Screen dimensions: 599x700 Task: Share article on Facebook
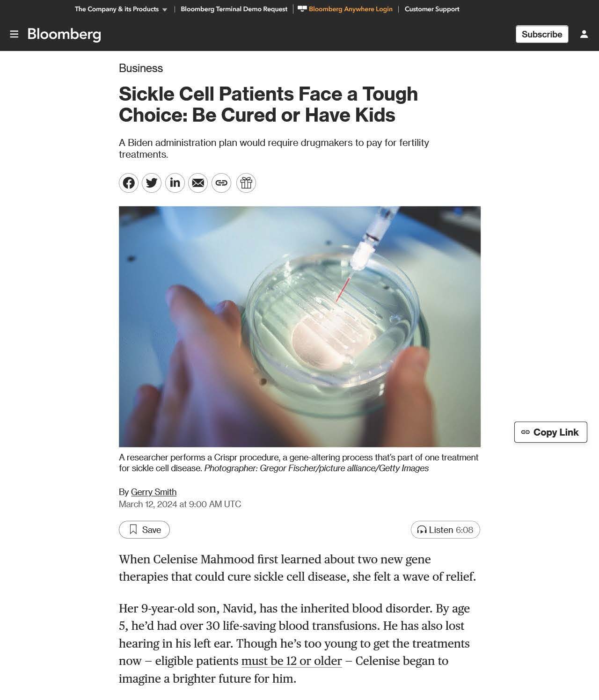(x=129, y=182)
